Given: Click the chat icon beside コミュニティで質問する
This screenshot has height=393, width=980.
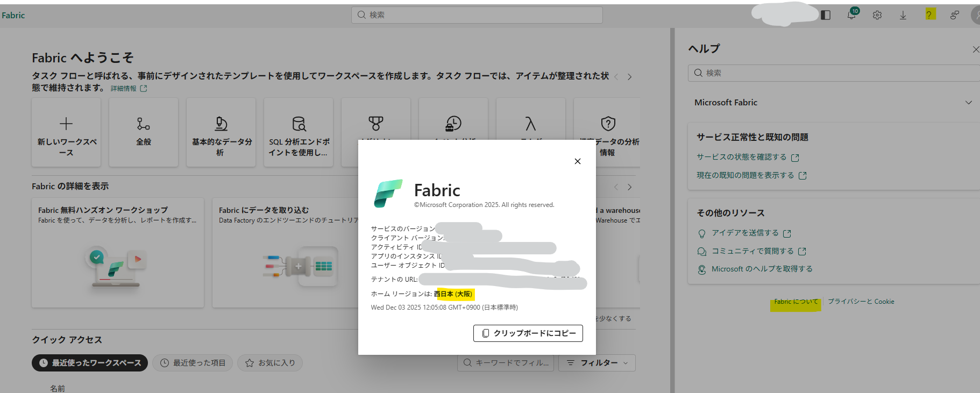Looking at the screenshot, I should 702,252.
